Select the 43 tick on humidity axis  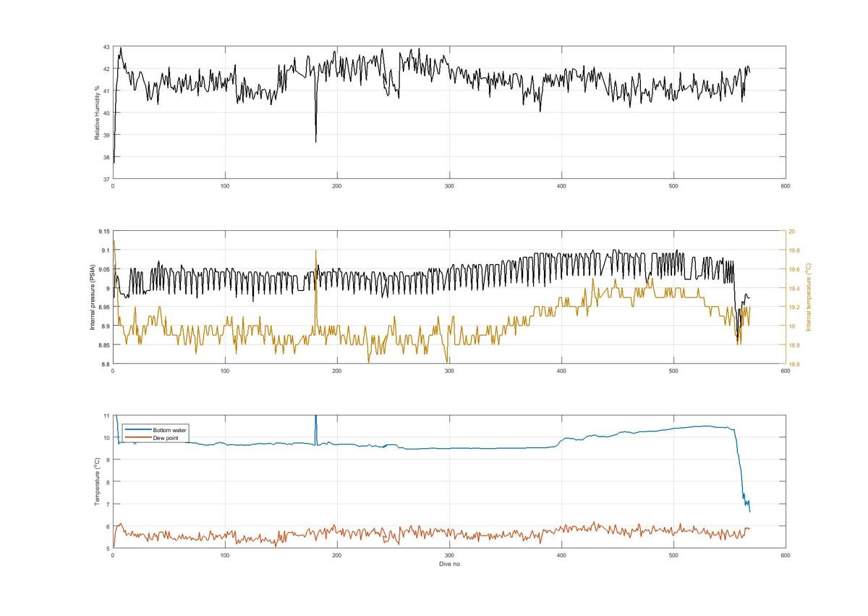coord(106,47)
